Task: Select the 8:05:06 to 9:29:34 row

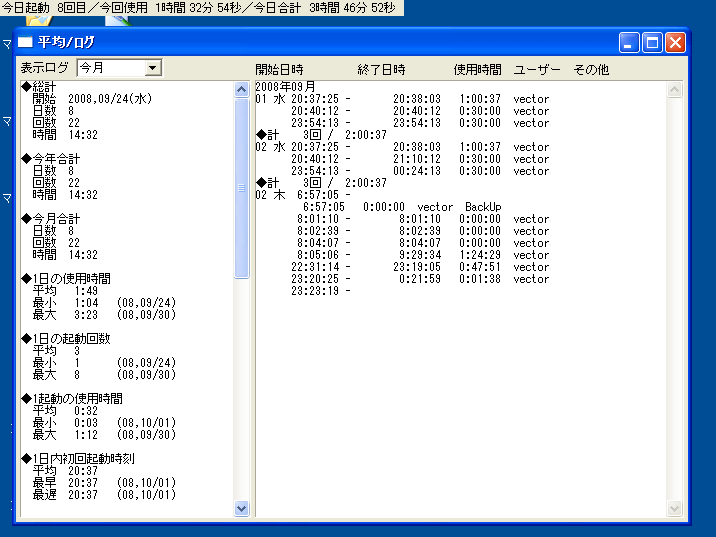Action: [423, 254]
